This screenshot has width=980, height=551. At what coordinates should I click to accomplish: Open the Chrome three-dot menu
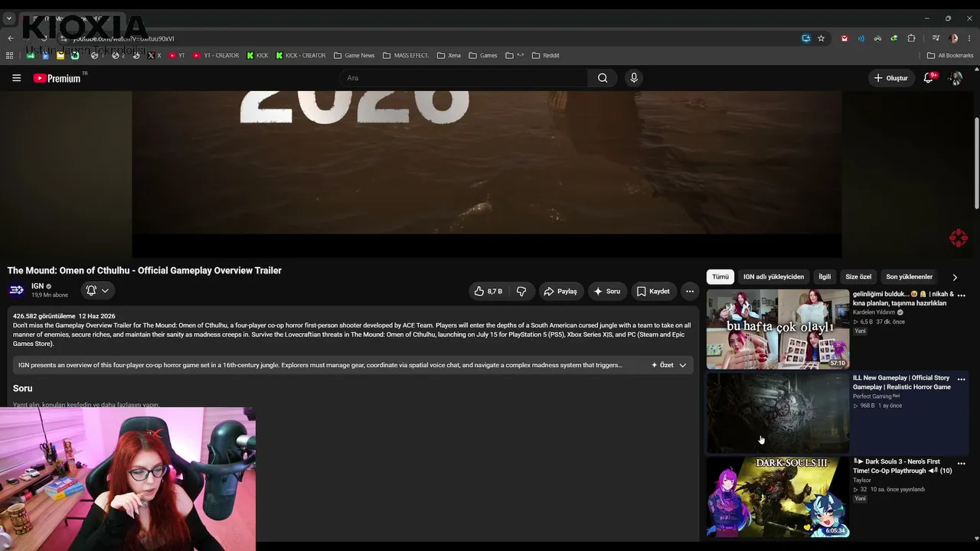click(x=969, y=38)
